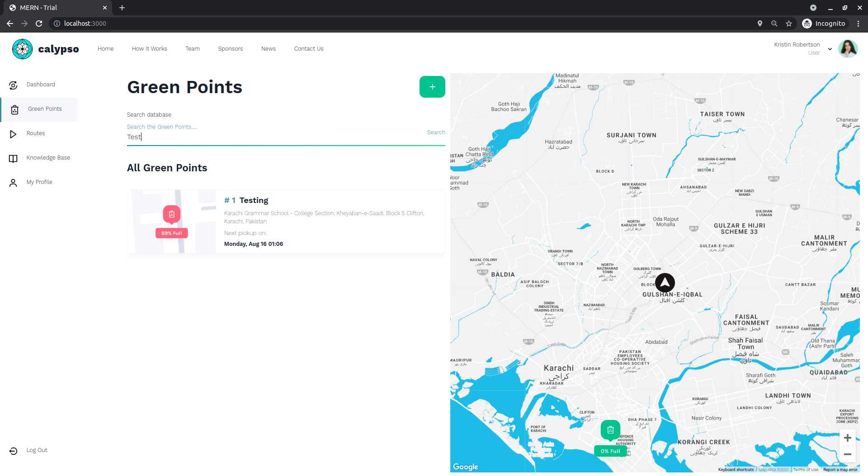The width and height of the screenshot is (868, 476).
Task: Click the current location arrow marker on map
Action: click(665, 283)
